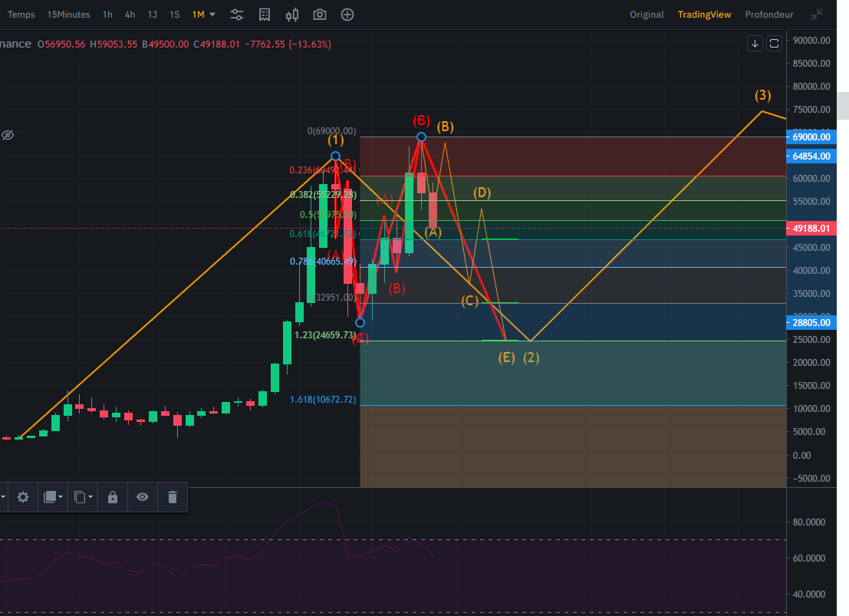Click the down arrow button above price scale
The image size is (849, 616).
755,44
